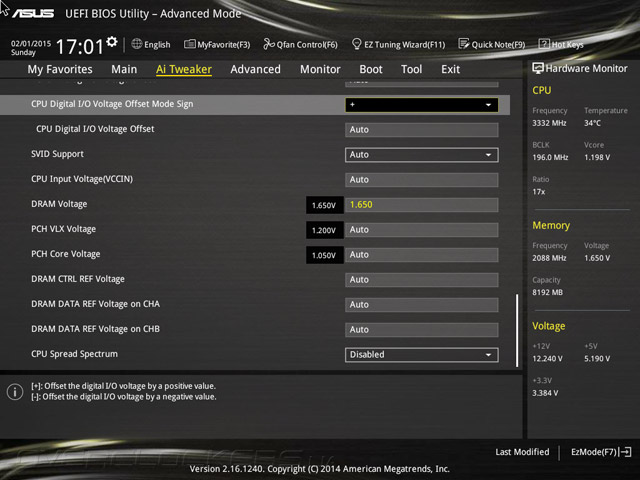Click the MyFavorite folder icon
This screenshot has height=480, width=640.
[190, 44]
